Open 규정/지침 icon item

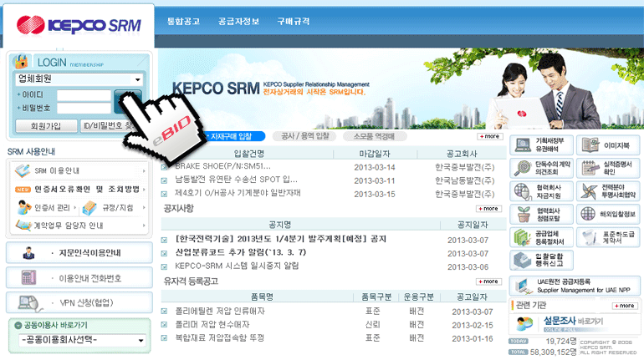point(113,208)
